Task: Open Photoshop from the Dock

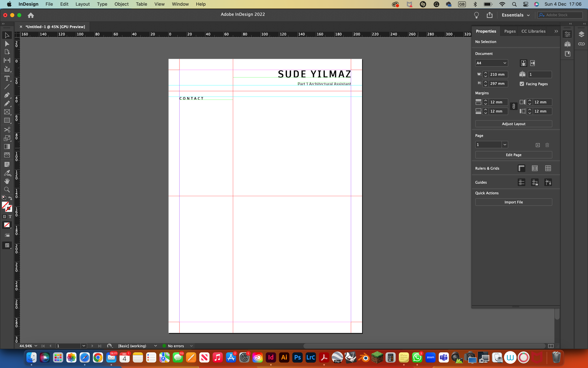Action: tap(297, 358)
